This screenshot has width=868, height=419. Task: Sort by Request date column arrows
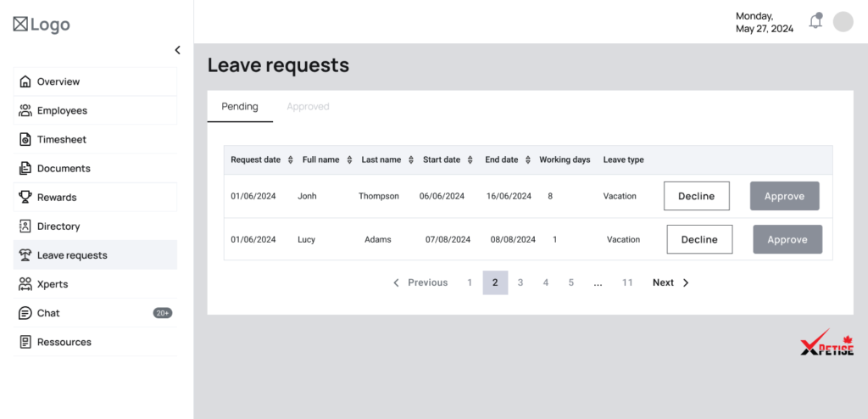pos(291,160)
